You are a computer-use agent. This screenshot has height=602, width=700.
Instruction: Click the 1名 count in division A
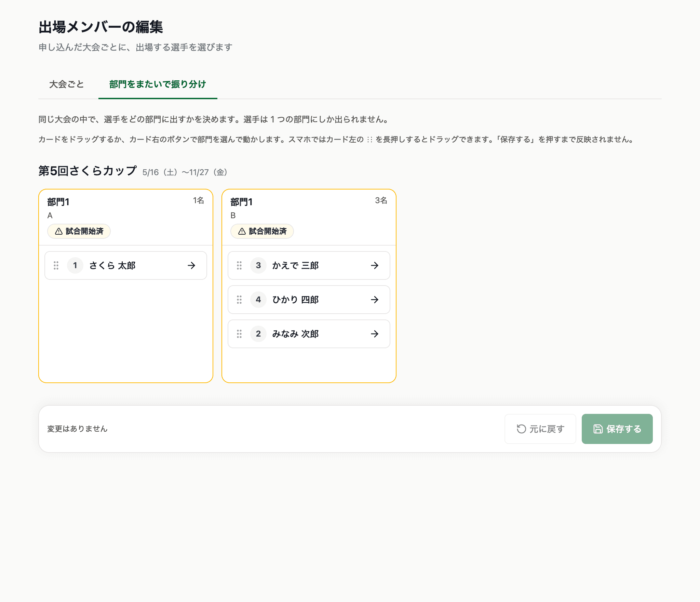199,200
